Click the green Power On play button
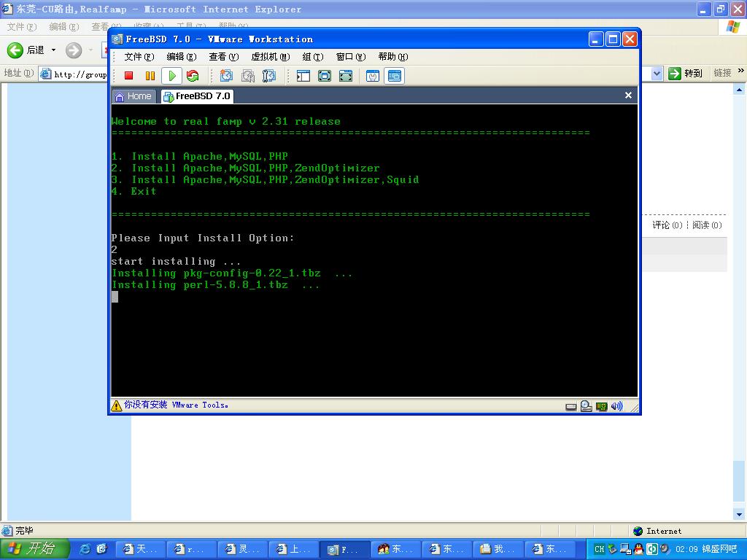This screenshot has width=747, height=560. pos(172,76)
